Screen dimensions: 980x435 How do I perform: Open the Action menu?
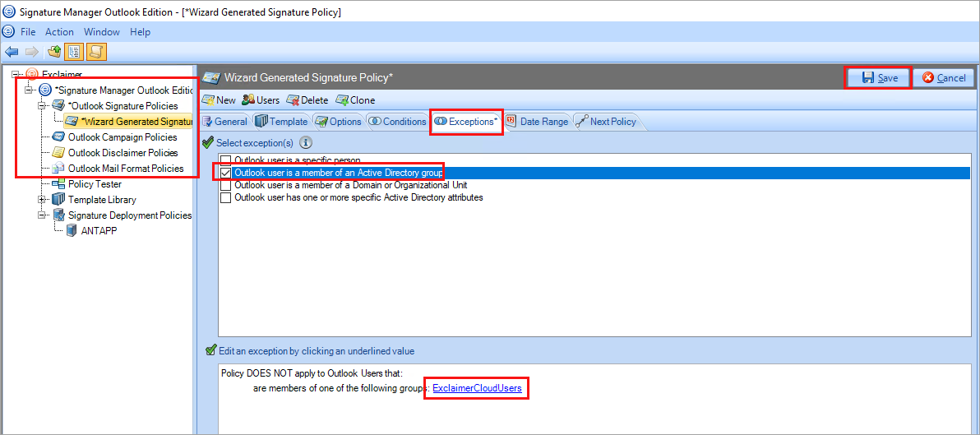point(59,32)
